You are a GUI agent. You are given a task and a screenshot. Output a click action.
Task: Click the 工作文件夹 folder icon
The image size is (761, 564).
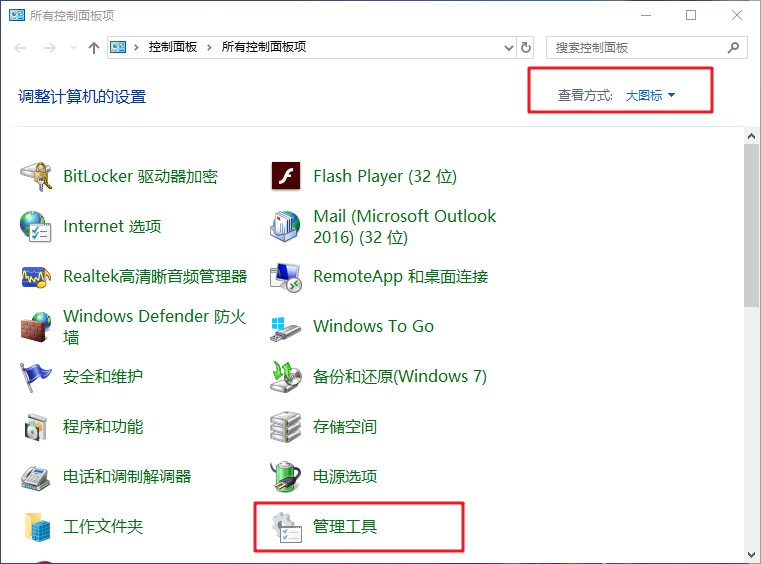pos(37,527)
